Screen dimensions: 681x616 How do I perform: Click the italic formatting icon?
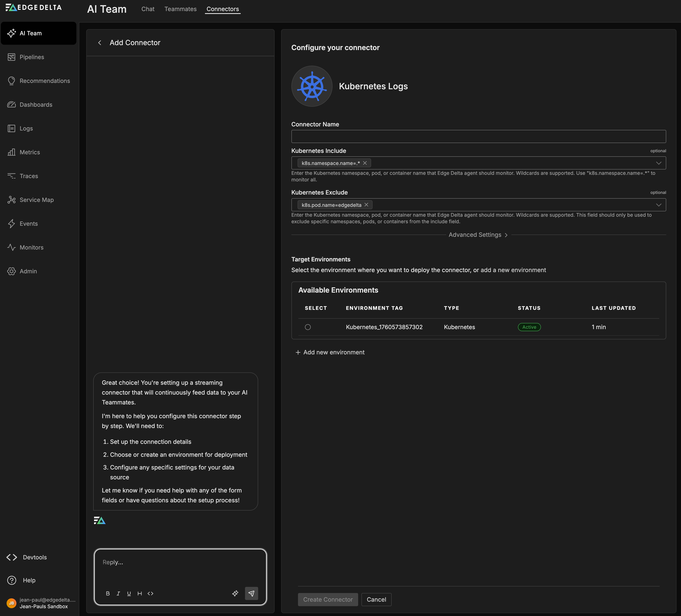[x=118, y=593]
